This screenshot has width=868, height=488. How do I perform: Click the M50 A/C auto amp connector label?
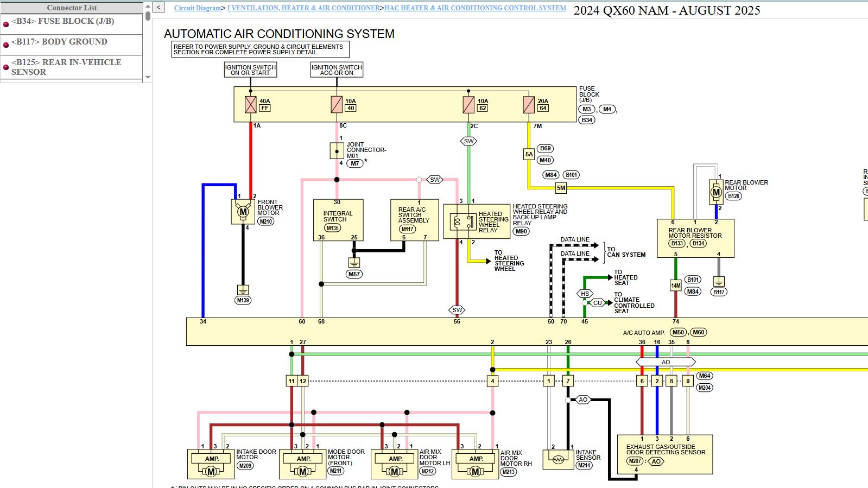678,332
